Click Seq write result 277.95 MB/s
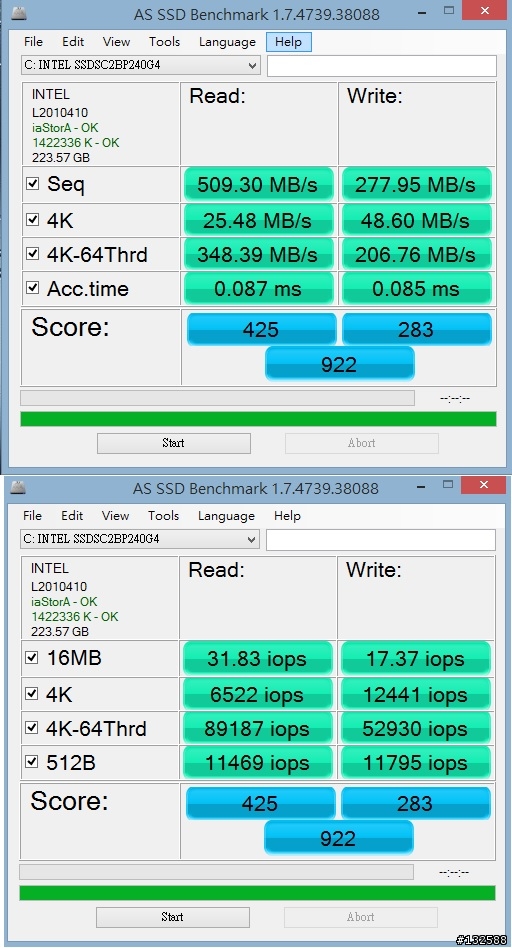The width and height of the screenshot is (512, 948). tap(416, 184)
